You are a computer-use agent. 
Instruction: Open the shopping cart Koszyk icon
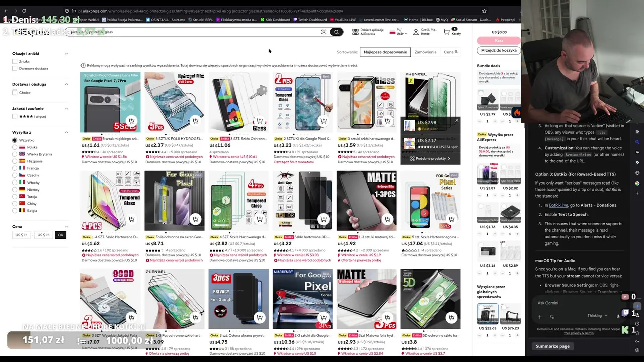tap(446, 32)
